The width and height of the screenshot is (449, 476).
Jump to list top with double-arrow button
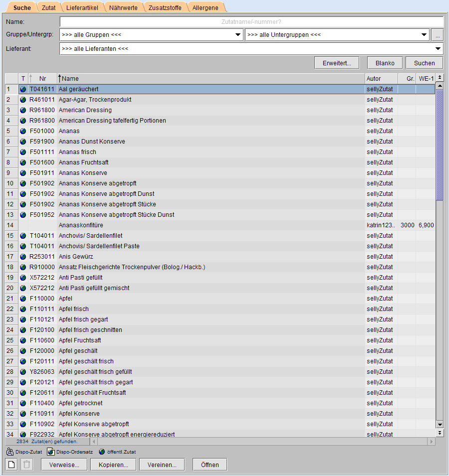440,78
